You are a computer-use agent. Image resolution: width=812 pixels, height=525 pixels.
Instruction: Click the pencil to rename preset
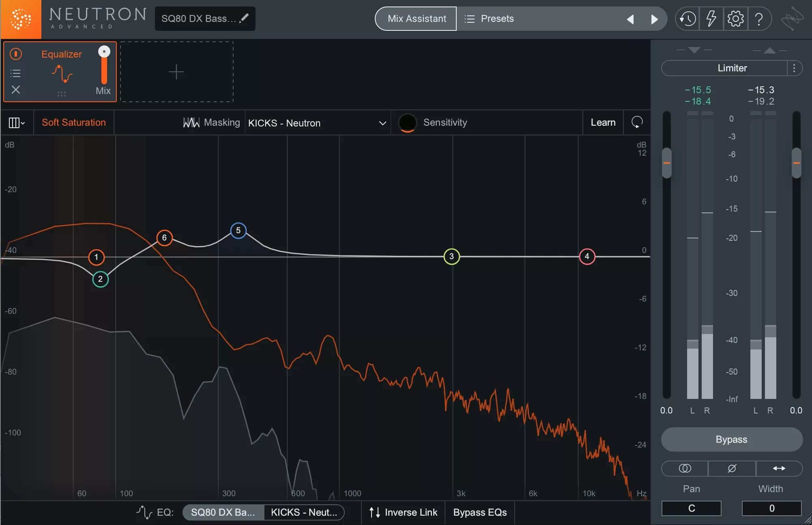click(244, 18)
